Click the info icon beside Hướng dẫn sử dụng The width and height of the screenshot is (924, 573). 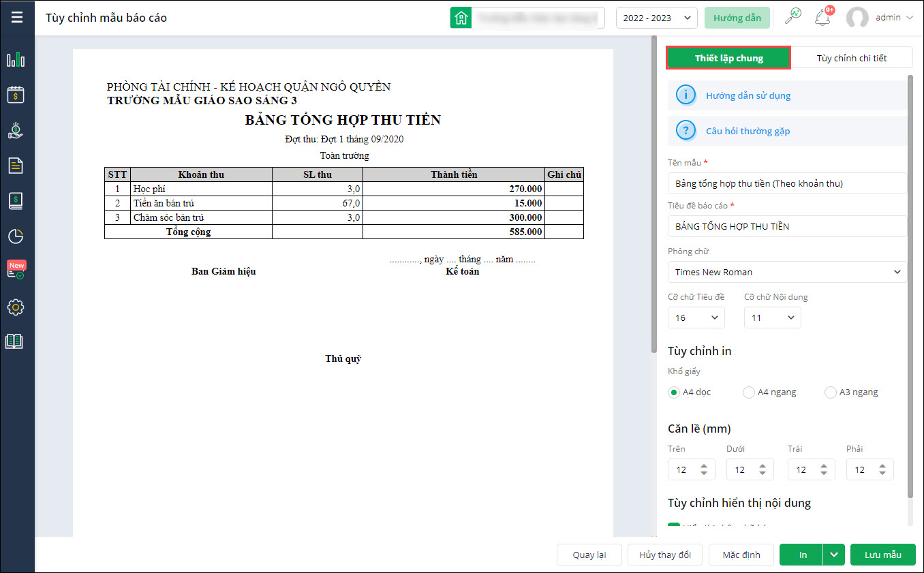point(686,95)
